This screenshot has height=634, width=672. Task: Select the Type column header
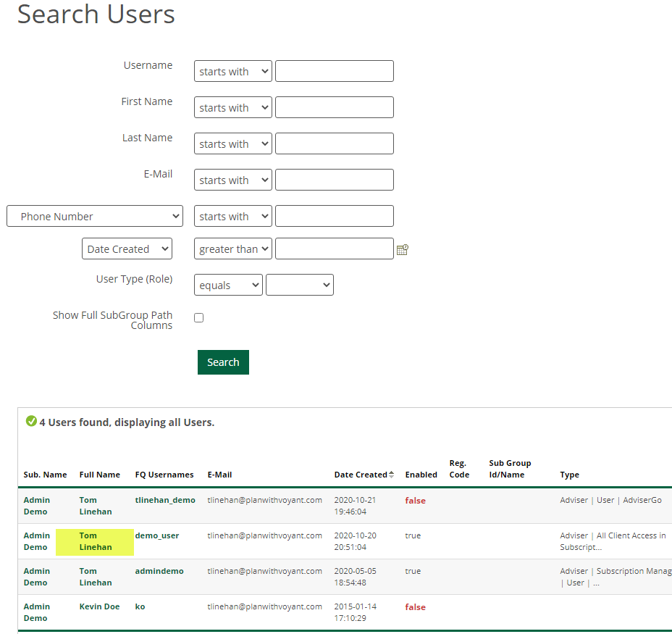click(x=569, y=475)
